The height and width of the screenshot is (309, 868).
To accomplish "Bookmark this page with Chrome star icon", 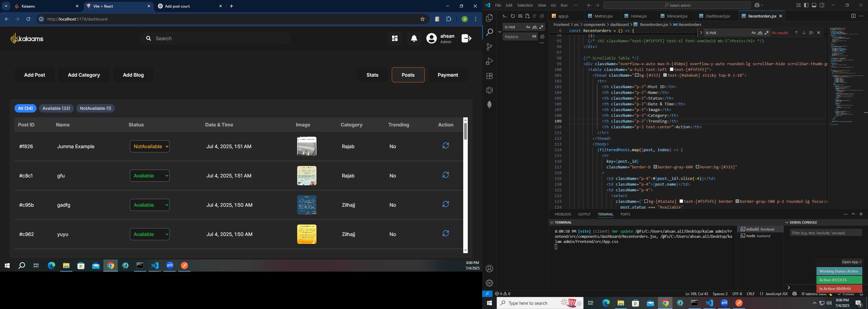I will [422, 19].
